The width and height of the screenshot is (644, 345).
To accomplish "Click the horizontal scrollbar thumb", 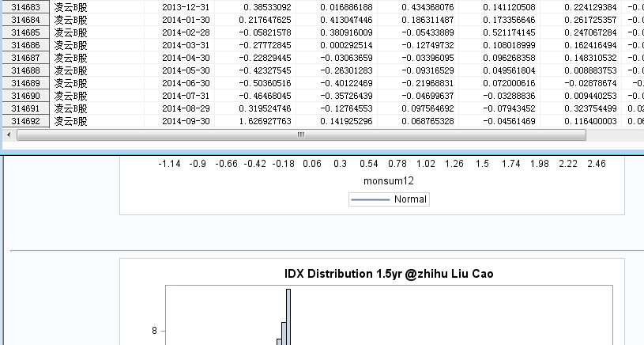I will (300, 135).
